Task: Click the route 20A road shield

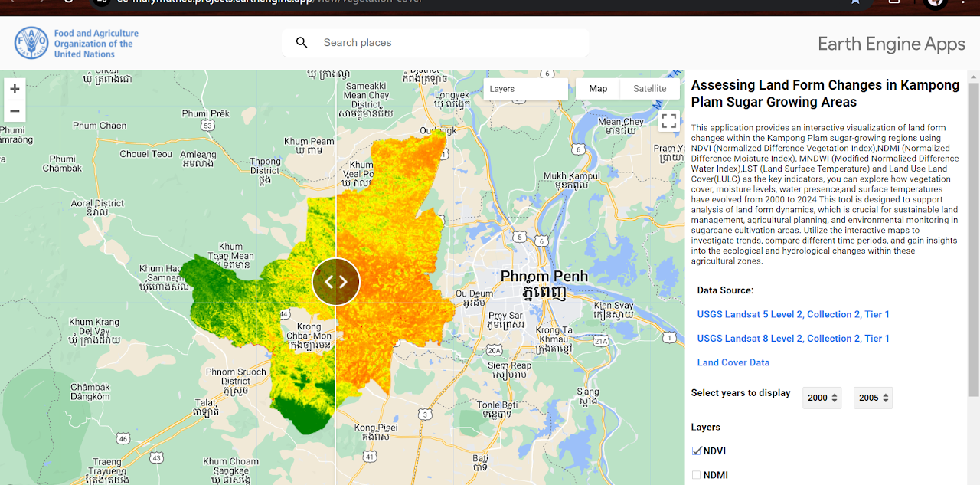Action: coord(495,350)
